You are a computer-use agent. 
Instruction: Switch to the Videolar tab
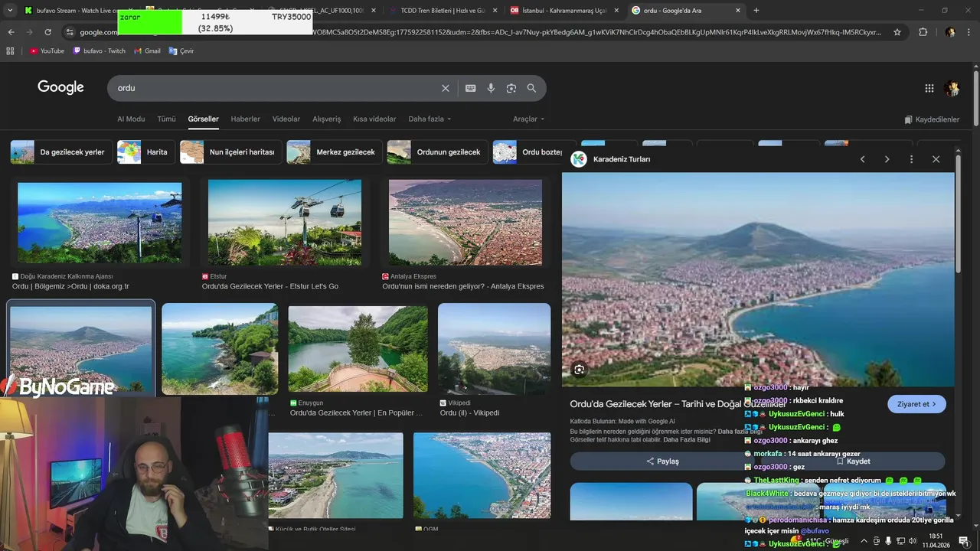tap(286, 119)
